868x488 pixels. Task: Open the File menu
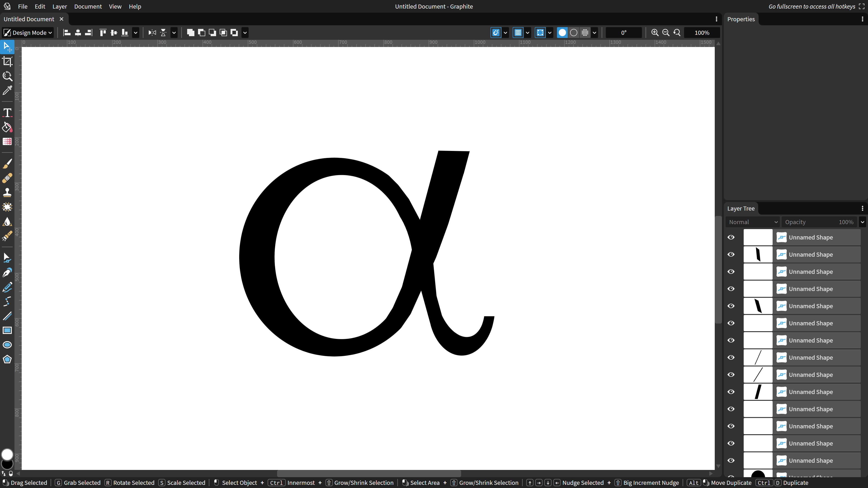click(23, 6)
